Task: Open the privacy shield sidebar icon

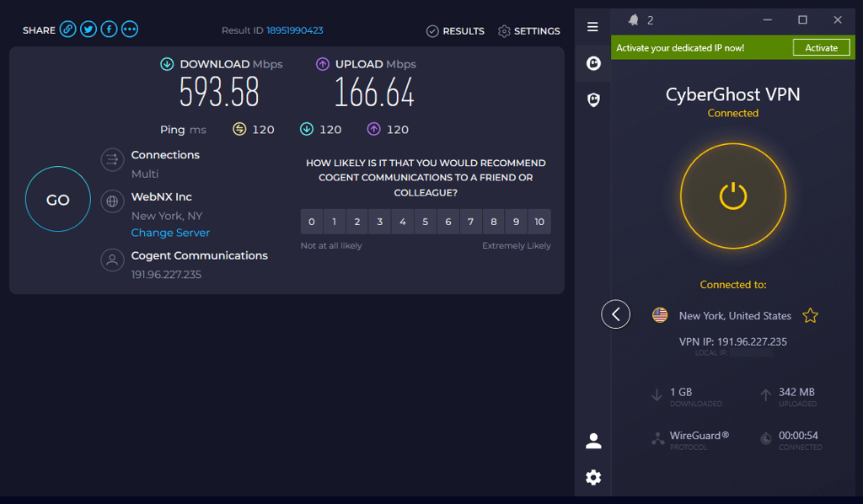Action: click(593, 99)
